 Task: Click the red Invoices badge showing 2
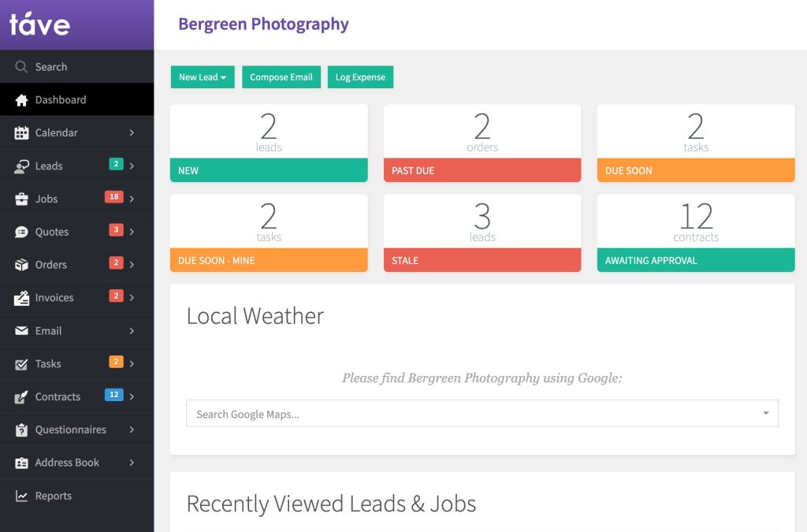[116, 296]
